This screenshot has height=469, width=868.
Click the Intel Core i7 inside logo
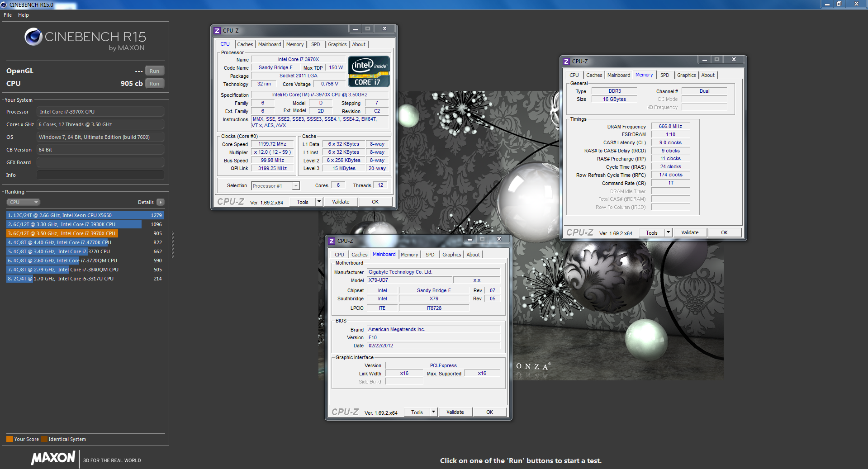369,71
